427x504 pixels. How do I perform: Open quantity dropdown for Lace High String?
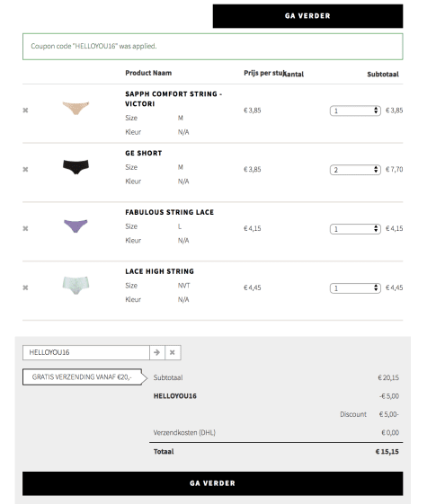(x=355, y=288)
